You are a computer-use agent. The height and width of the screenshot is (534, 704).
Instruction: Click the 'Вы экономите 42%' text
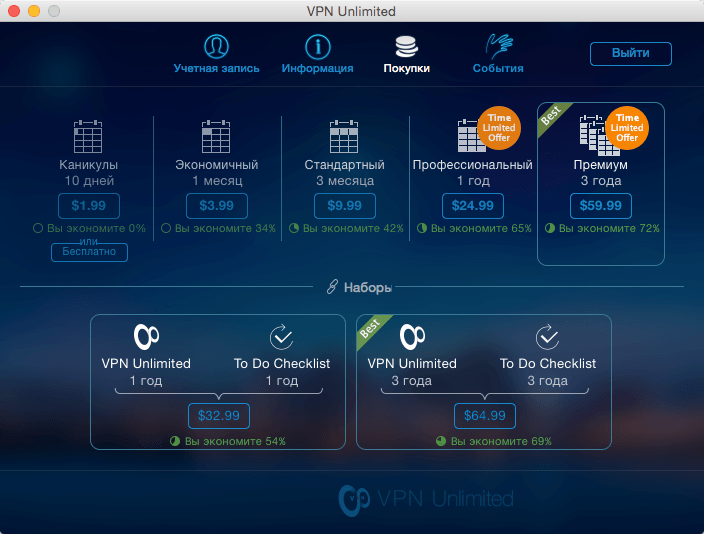point(353,229)
